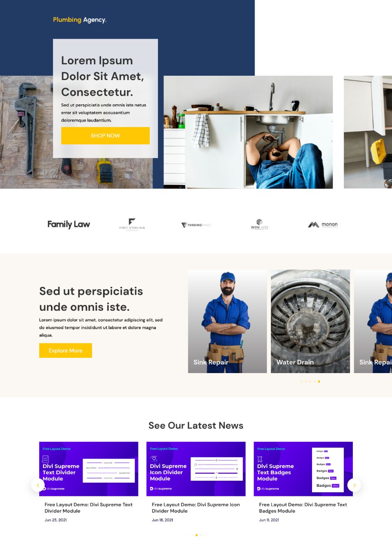Open the Sink Repair service card
The image size is (392, 541).
pos(227,321)
